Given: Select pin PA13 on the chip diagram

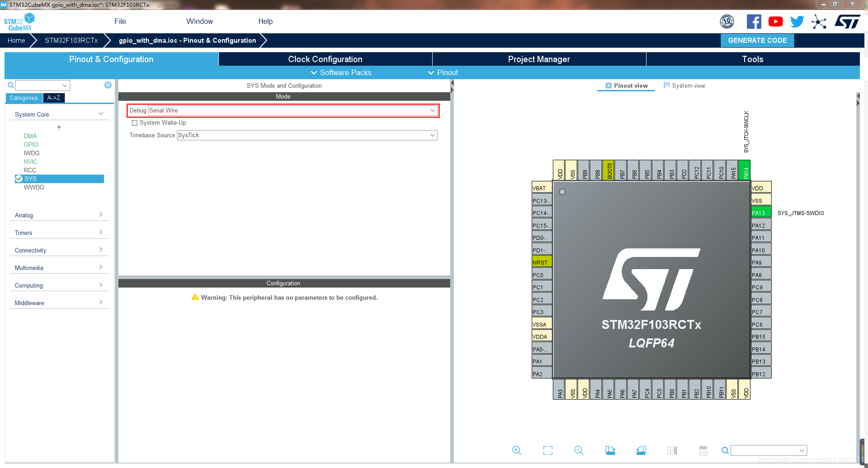Looking at the screenshot, I should coord(760,212).
